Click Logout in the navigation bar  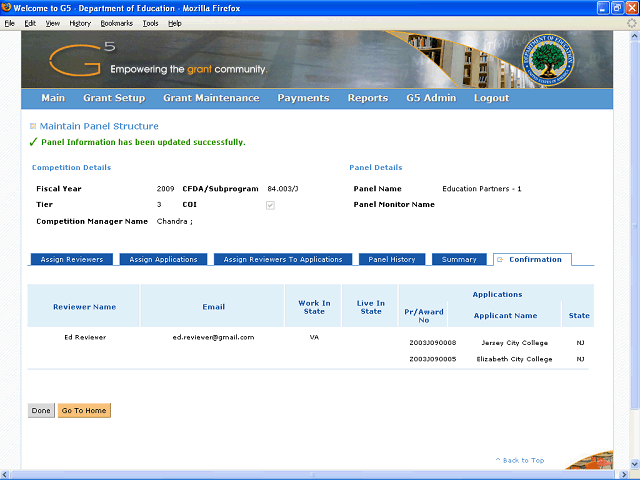click(x=491, y=98)
